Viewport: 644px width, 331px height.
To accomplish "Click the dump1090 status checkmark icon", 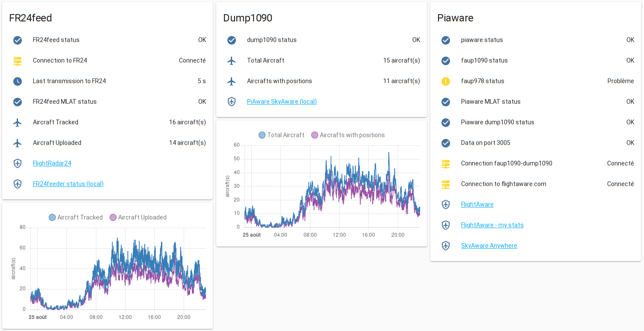I will click(x=232, y=40).
